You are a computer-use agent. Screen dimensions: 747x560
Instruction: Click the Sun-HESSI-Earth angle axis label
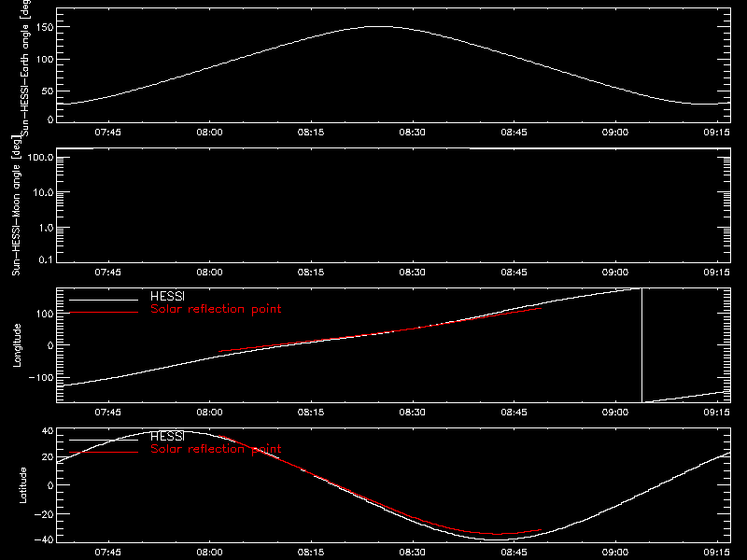coord(25,68)
